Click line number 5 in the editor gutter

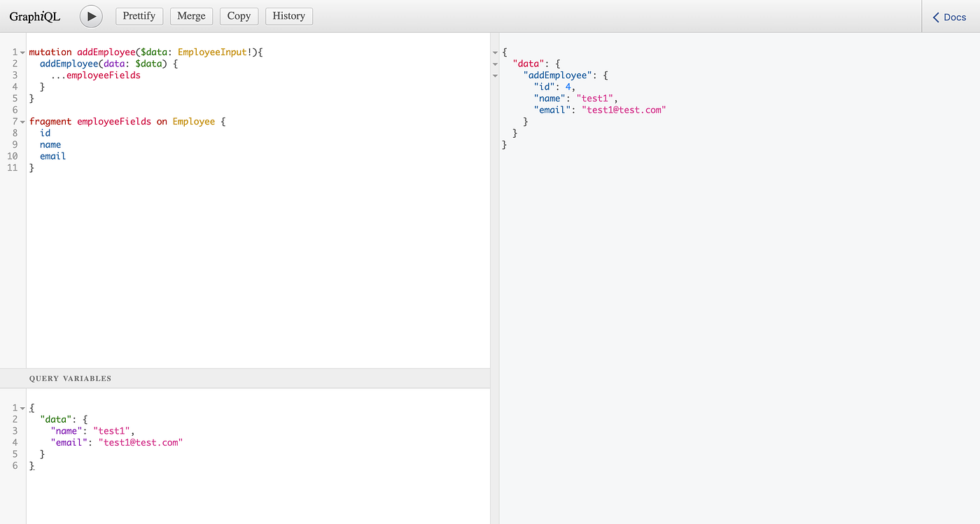pos(14,98)
